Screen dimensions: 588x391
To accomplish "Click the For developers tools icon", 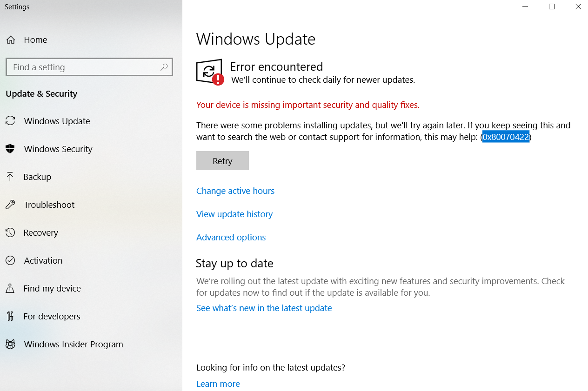I will point(10,316).
